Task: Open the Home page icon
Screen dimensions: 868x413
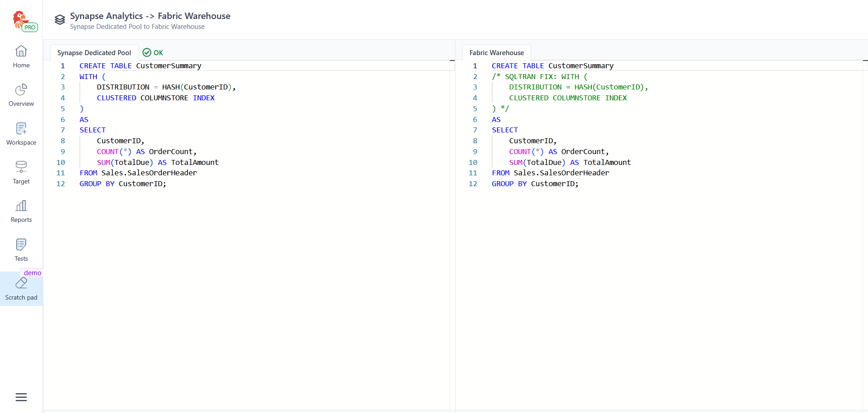Action: click(21, 52)
